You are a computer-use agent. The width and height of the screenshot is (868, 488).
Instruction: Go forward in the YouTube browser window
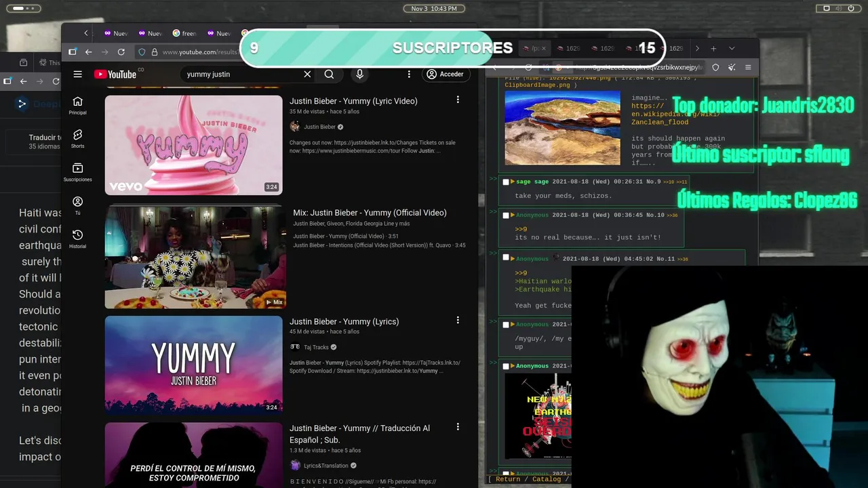point(104,52)
